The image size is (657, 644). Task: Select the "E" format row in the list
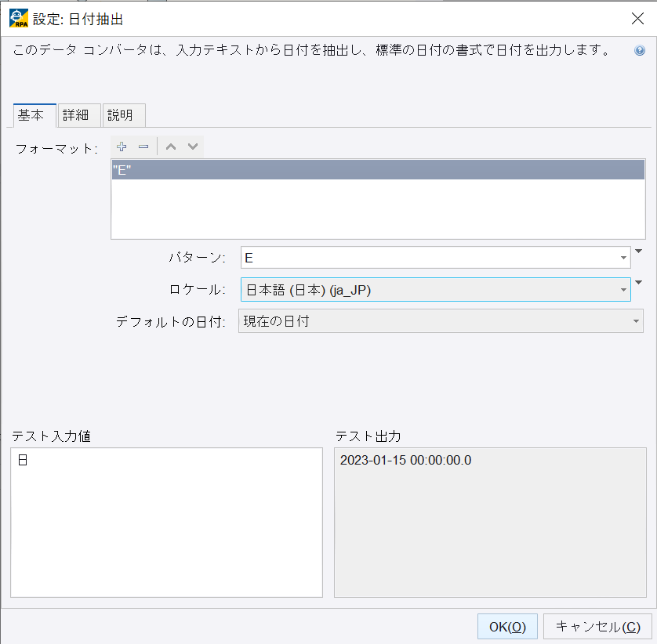[x=378, y=170]
